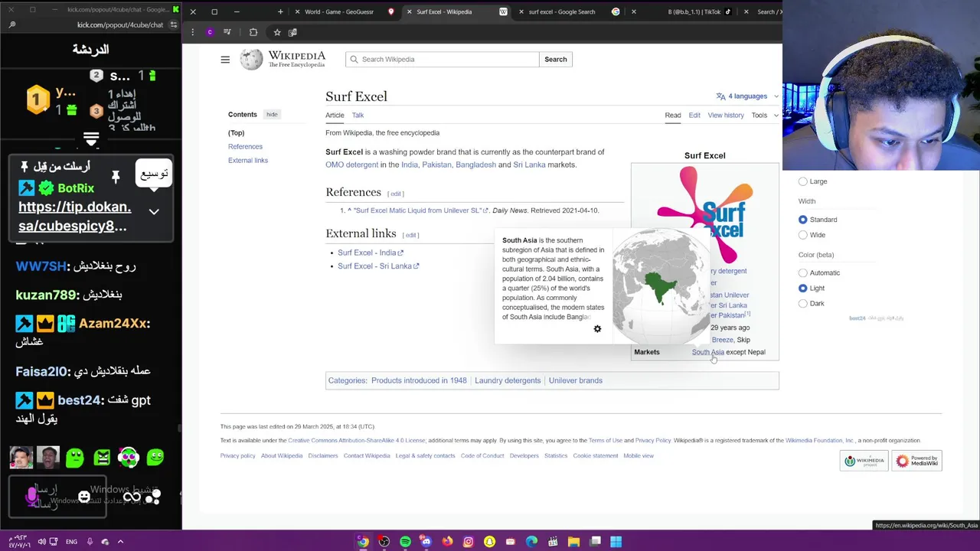The image size is (980, 551).
Task: Bookmark this page with the star icon
Action: (277, 32)
